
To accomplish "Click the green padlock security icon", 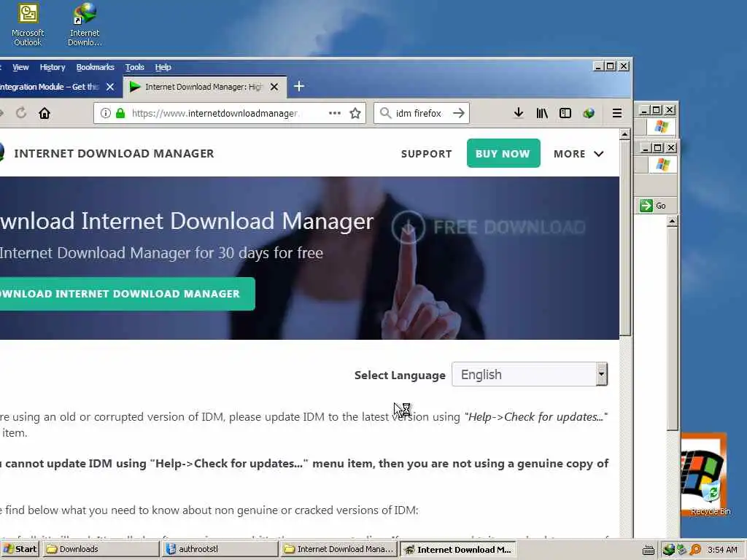I will pyautogui.click(x=120, y=113).
